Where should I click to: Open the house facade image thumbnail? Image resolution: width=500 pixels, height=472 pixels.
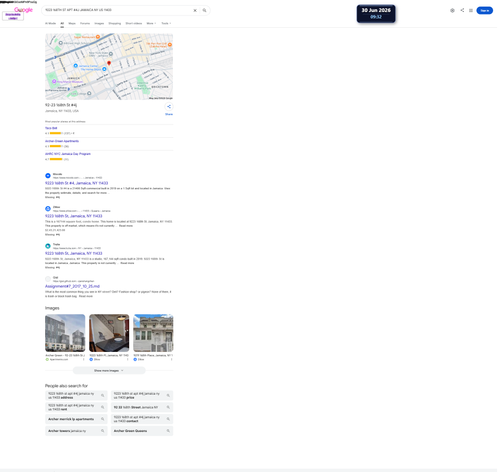tap(154, 334)
